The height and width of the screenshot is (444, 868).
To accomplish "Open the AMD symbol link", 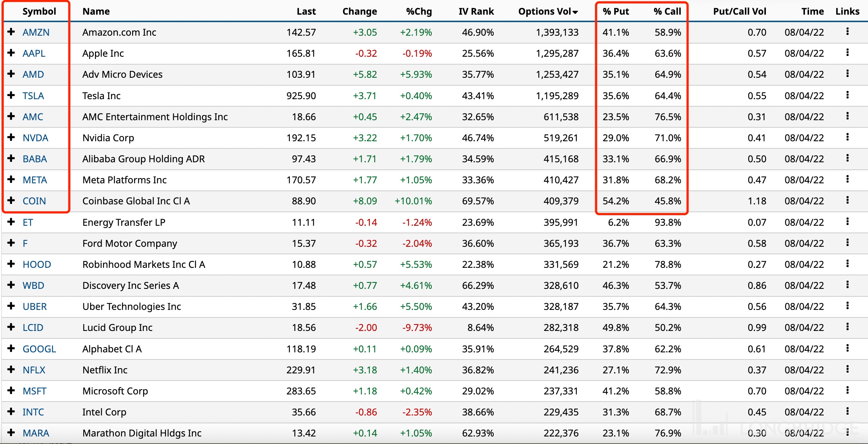I will coord(33,74).
